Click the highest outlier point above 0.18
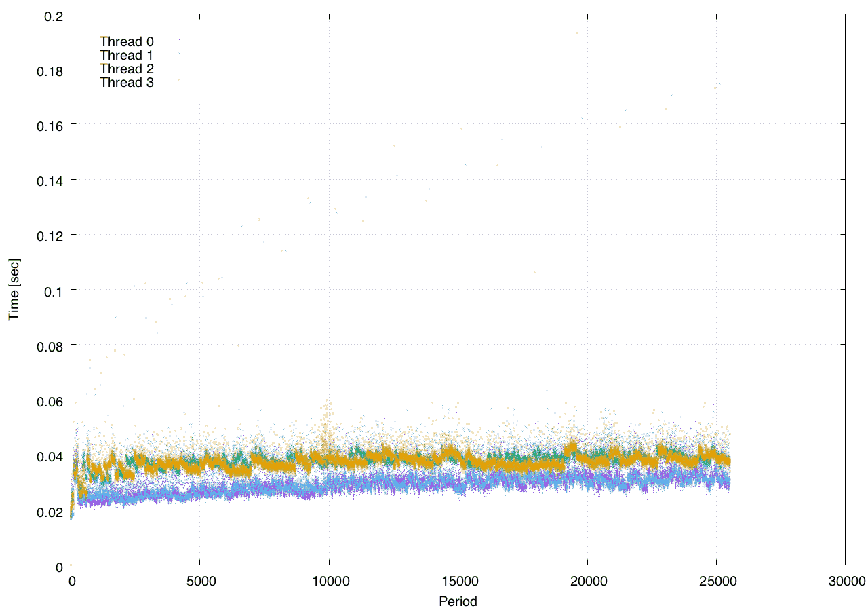Viewport: 868px width, 608px height. (577, 33)
